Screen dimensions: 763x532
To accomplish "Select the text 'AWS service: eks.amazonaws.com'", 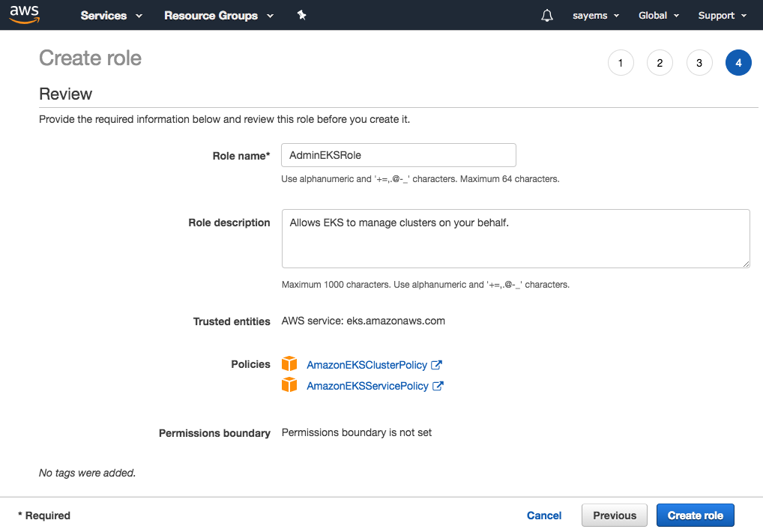I will [x=363, y=321].
